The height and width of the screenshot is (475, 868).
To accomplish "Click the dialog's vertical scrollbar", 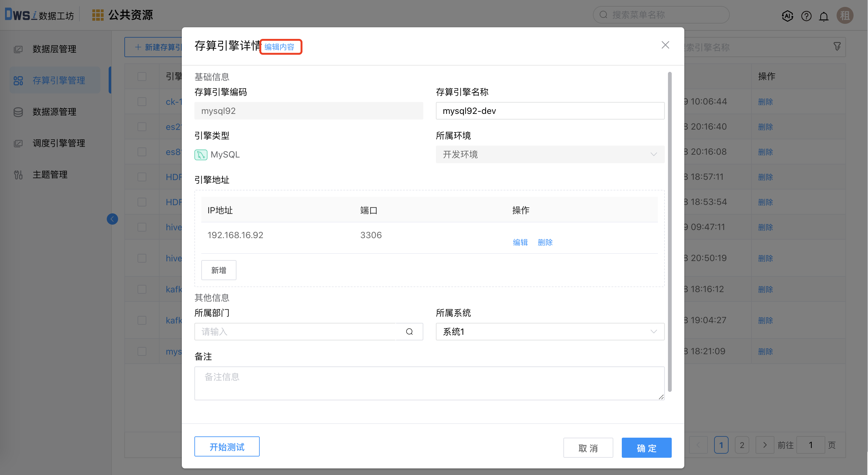I will click(670, 232).
